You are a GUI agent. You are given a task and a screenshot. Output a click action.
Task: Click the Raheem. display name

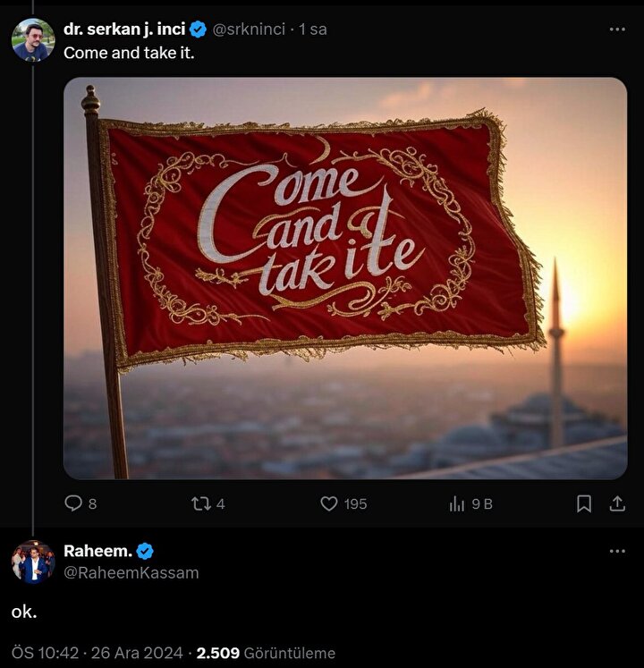pyautogui.click(x=97, y=551)
